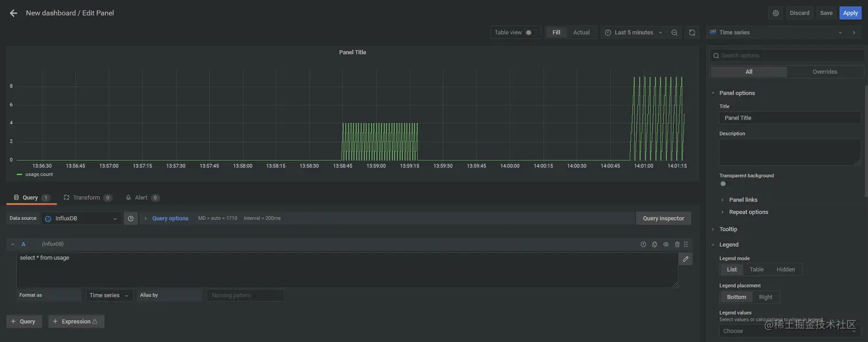Open dashboard settings gear icon

pos(776,13)
